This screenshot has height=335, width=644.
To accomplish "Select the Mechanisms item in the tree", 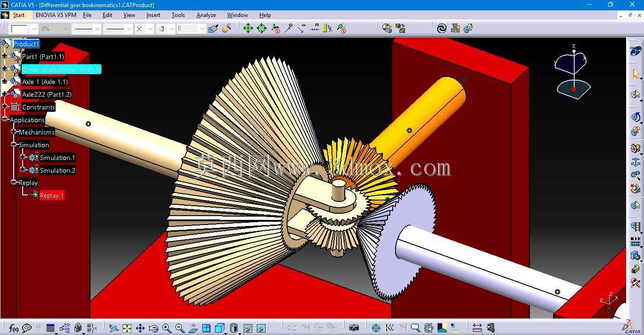I will (x=37, y=132).
